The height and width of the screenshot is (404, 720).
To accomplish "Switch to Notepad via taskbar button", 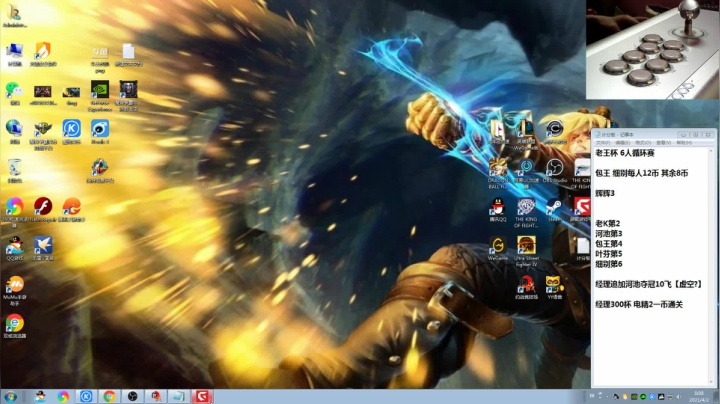I will pos(179,397).
